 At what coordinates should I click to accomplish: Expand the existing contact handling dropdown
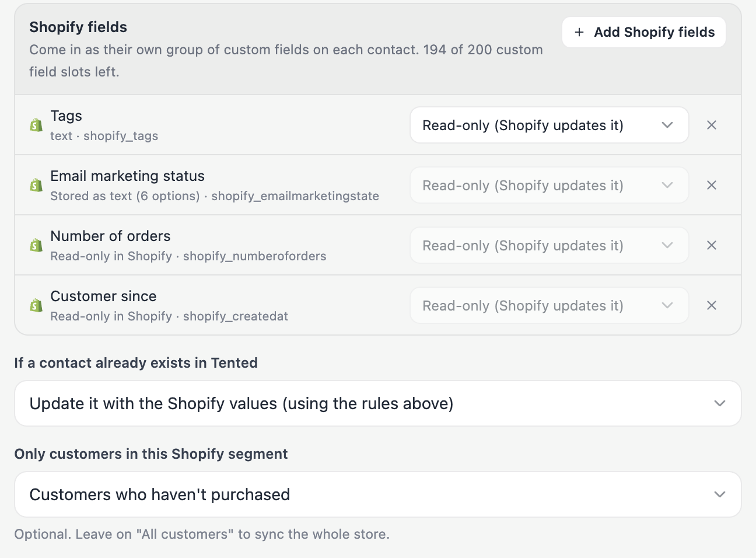point(378,403)
